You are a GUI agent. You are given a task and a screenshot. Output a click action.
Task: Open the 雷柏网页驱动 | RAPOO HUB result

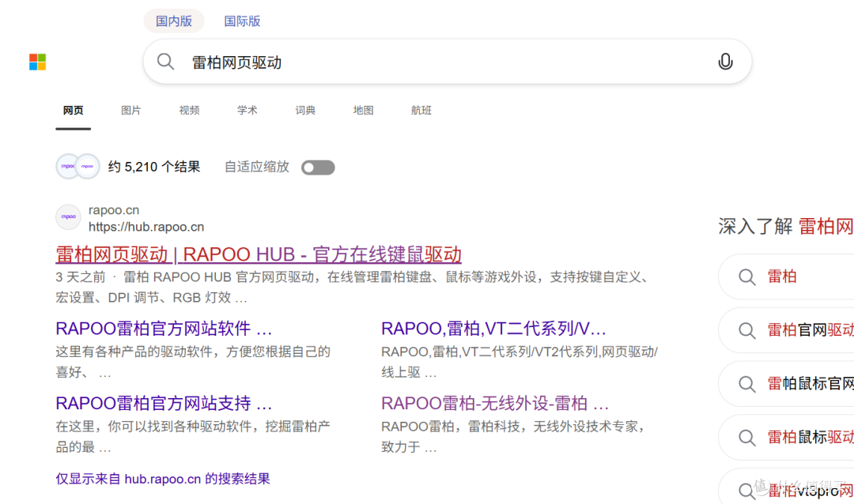coord(259,254)
